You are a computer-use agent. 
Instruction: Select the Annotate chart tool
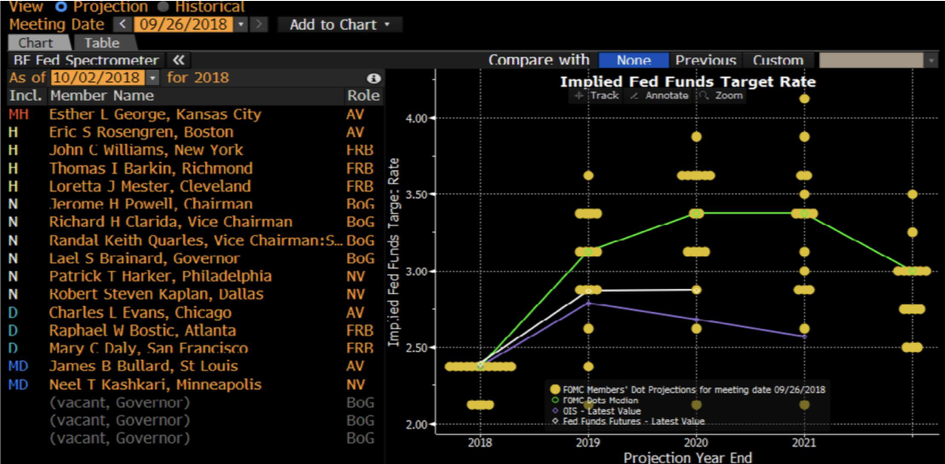pyautogui.click(x=659, y=96)
